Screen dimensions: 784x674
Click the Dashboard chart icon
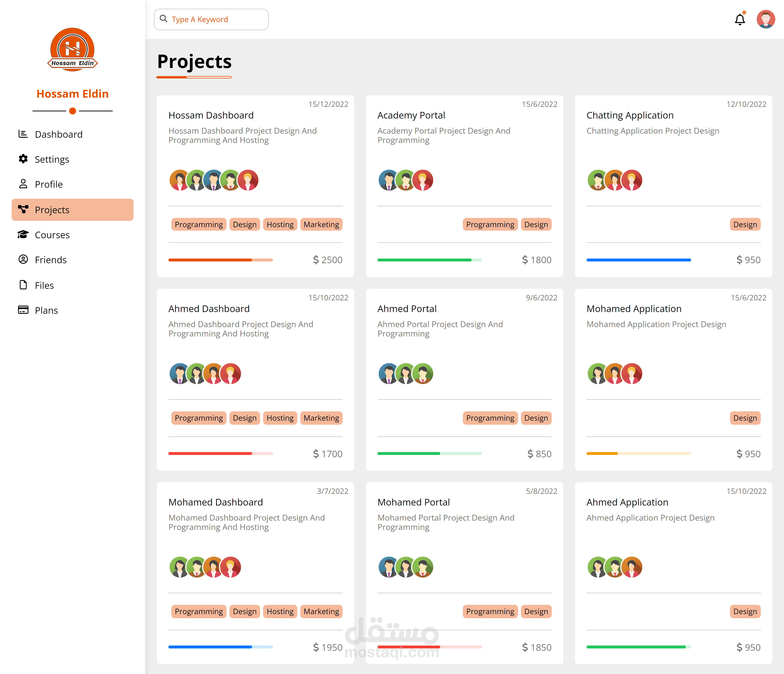23,134
